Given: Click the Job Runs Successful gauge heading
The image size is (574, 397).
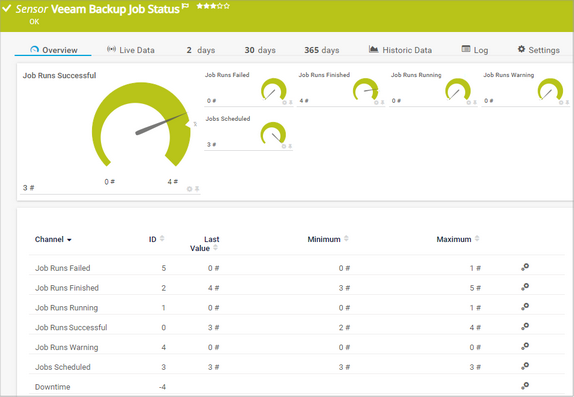Looking at the screenshot, I should (60, 75).
